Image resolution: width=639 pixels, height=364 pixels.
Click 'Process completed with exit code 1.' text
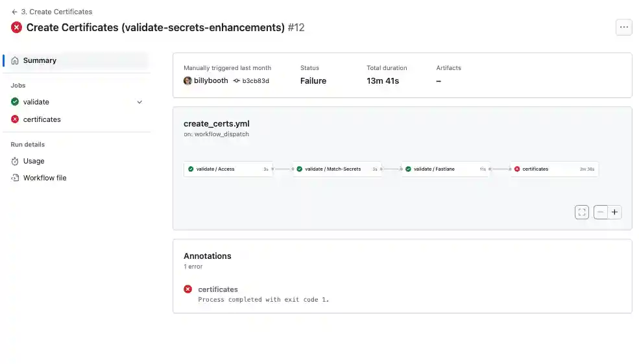[x=263, y=300]
